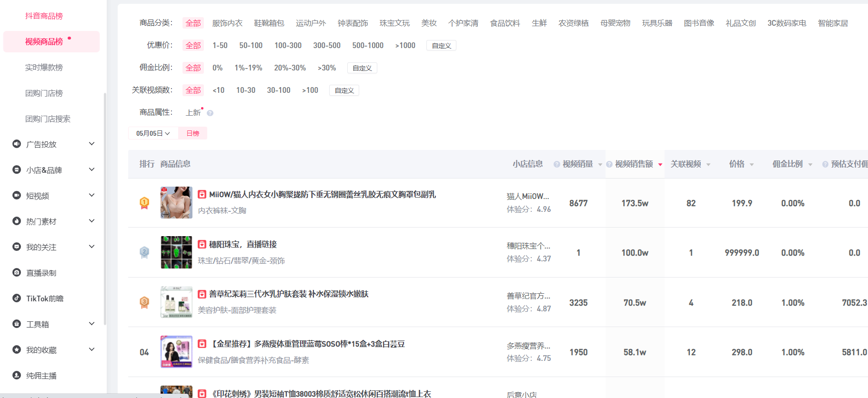Open 穗阳珠宝 jade product thumbnail
The width and height of the screenshot is (868, 398).
[x=176, y=252]
